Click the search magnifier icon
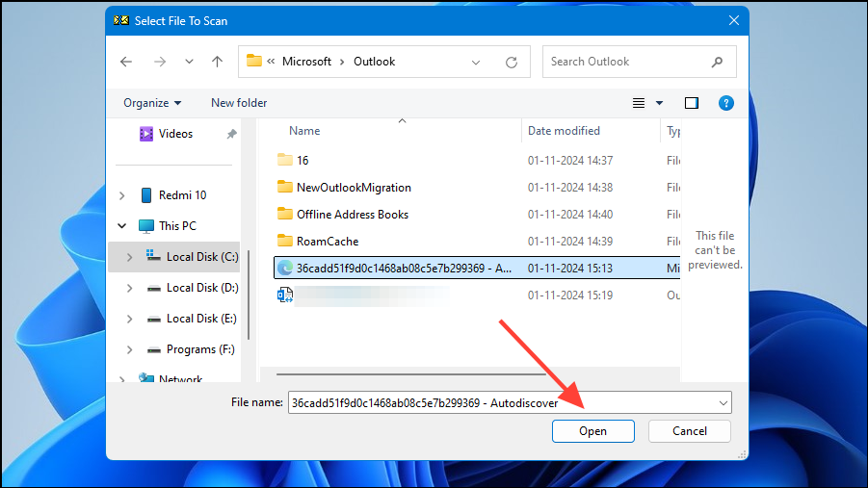Screen dimensions: 868x488 [718, 62]
